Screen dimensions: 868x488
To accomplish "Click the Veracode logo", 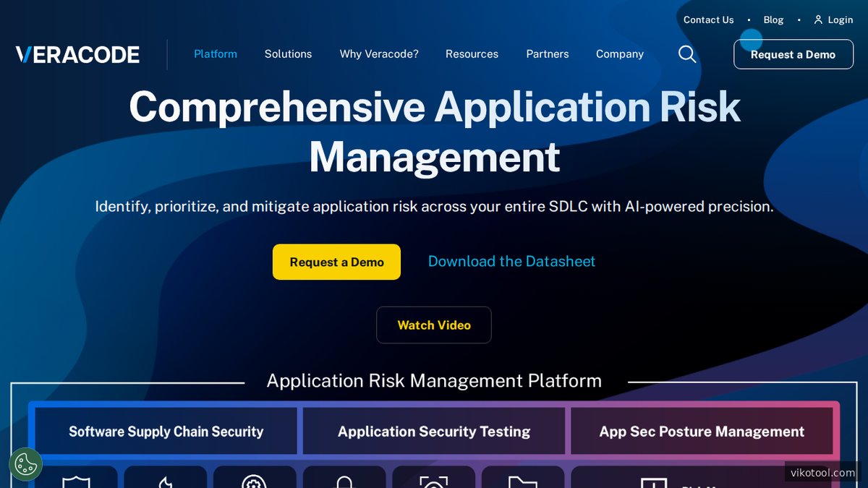I will (77, 54).
